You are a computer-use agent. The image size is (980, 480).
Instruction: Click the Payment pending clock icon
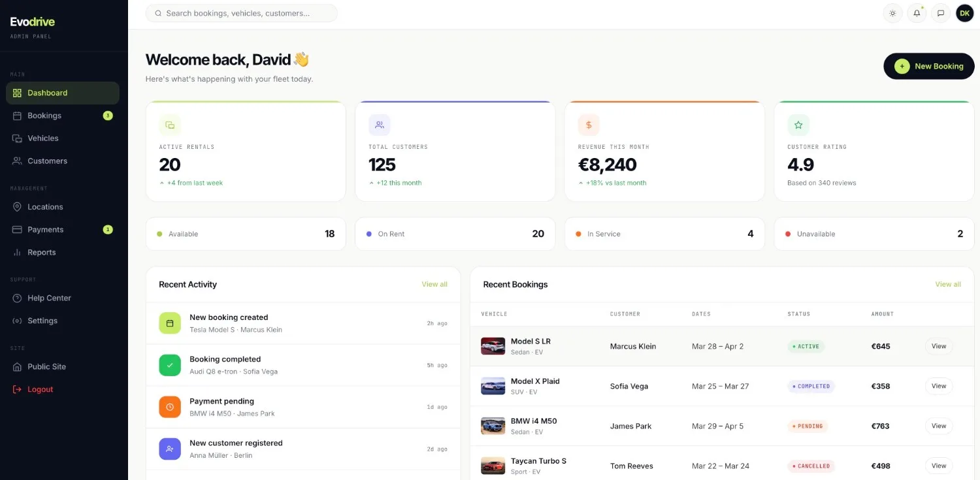pos(170,407)
